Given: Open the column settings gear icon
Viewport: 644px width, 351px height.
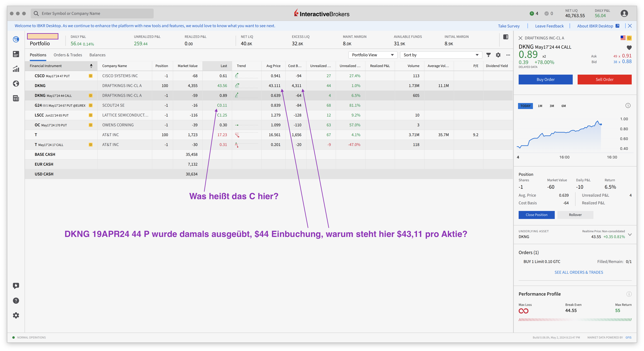Looking at the screenshot, I should 498,55.
